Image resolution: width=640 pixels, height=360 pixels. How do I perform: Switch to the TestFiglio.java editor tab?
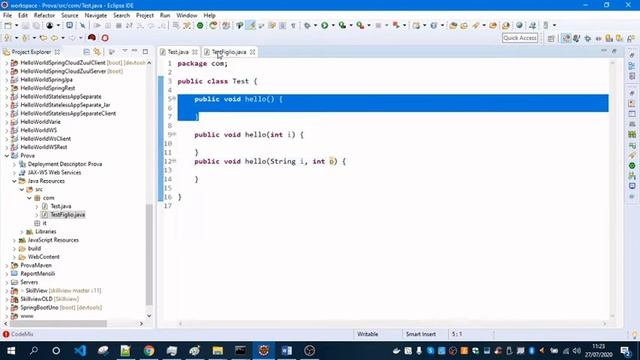(229, 52)
